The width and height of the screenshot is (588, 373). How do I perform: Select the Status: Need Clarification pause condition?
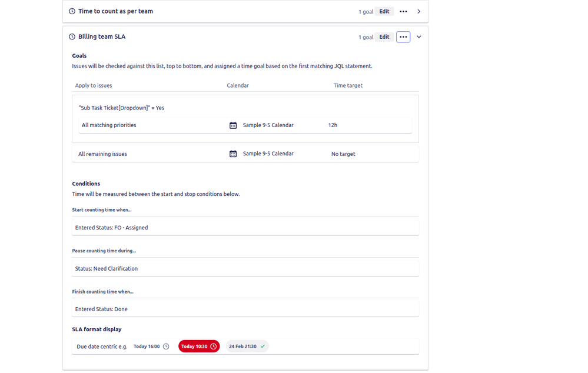pyautogui.click(x=245, y=268)
